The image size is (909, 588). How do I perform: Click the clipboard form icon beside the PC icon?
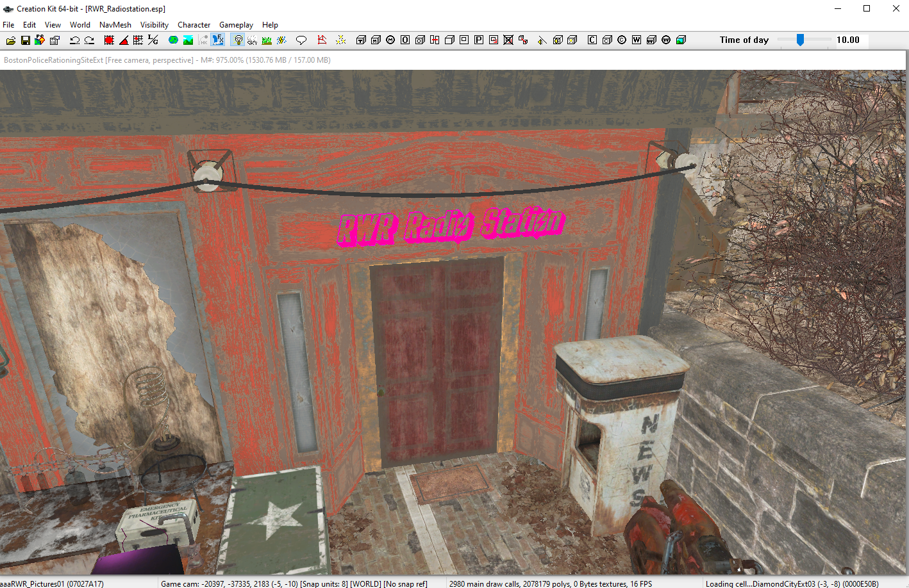54,40
